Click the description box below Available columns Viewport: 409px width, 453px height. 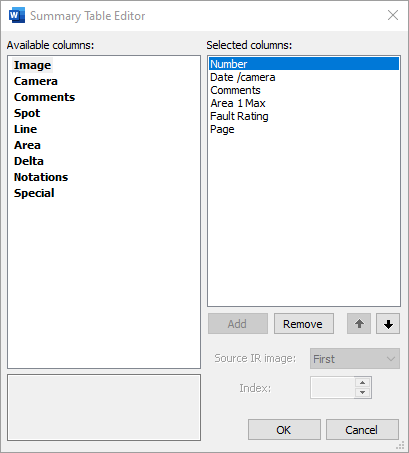pyautogui.click(x=104, y=407)
